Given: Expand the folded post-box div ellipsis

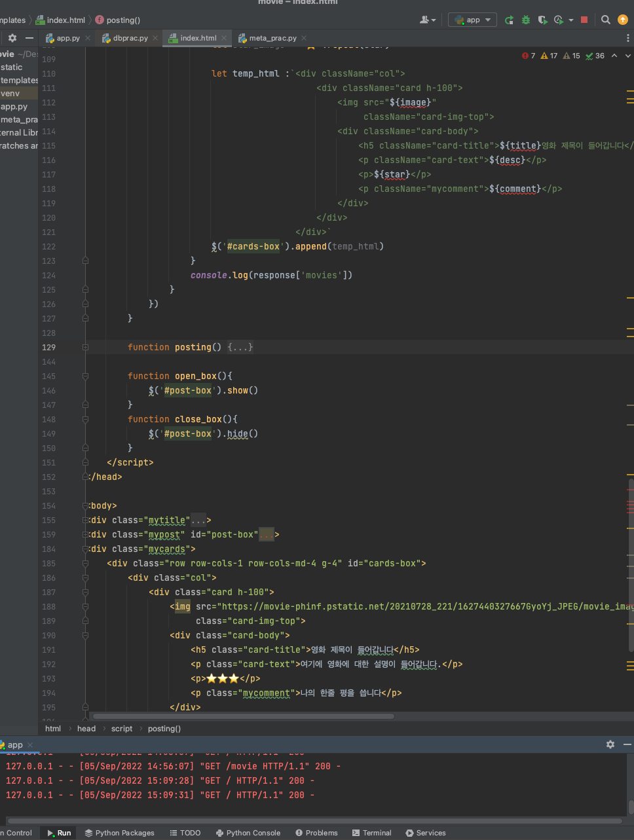Looking at the screenshot, I should tap(267, 534).
